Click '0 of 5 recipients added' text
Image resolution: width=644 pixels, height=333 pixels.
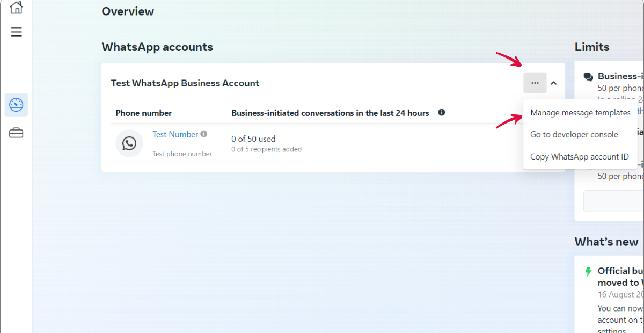click(267, 149)
